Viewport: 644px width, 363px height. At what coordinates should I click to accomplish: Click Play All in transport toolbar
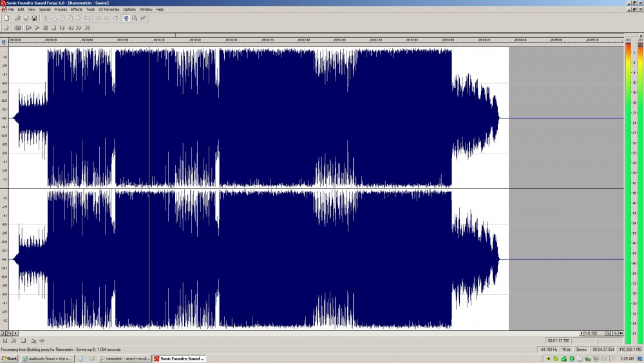coord(28,28)
